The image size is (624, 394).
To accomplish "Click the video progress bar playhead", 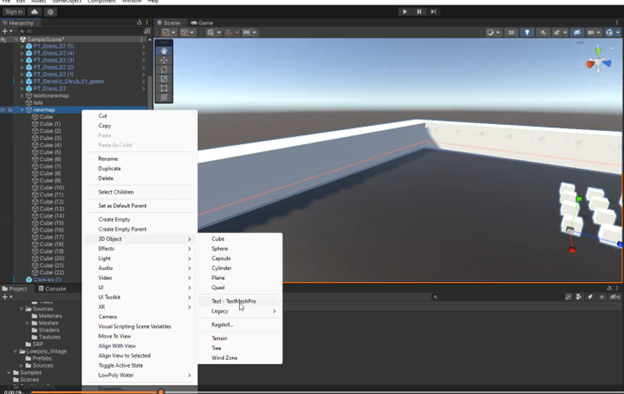I will (161, 392).
